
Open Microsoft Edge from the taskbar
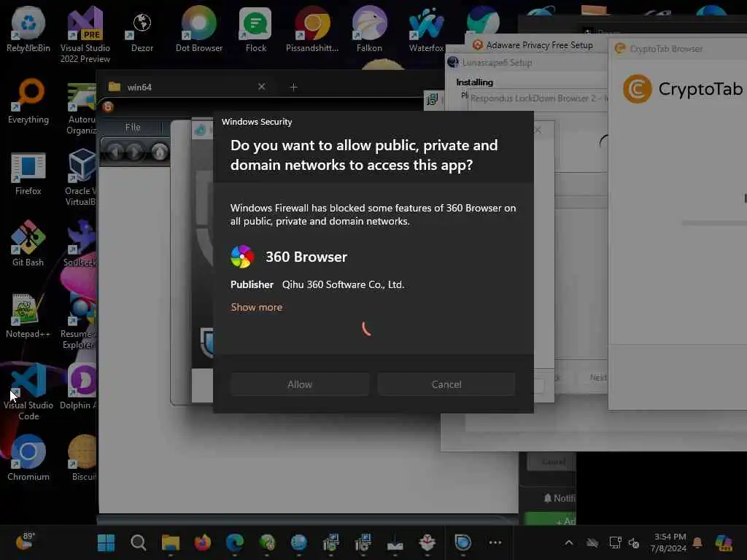coord(235,542)
